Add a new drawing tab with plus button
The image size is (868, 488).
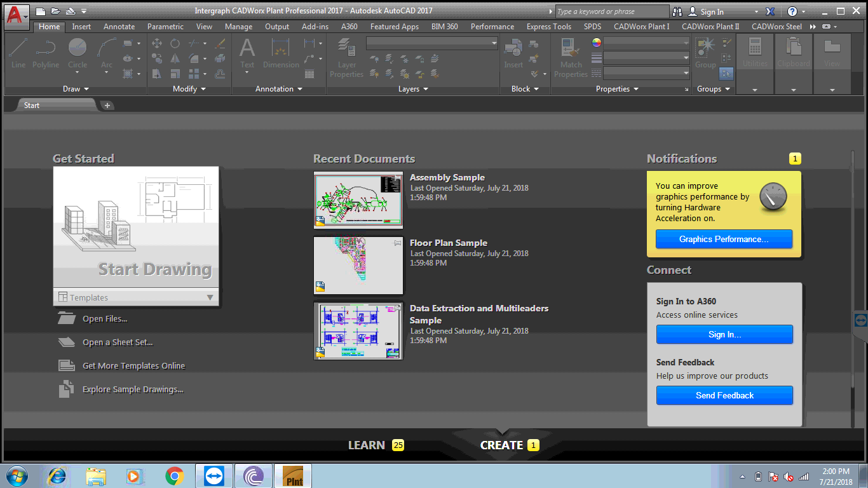tap(107, 105)
